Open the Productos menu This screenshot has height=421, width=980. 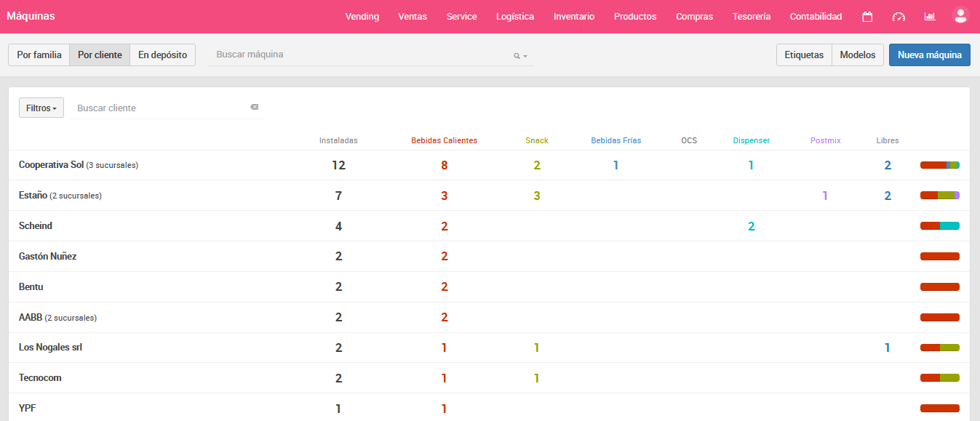coord(635,17)
